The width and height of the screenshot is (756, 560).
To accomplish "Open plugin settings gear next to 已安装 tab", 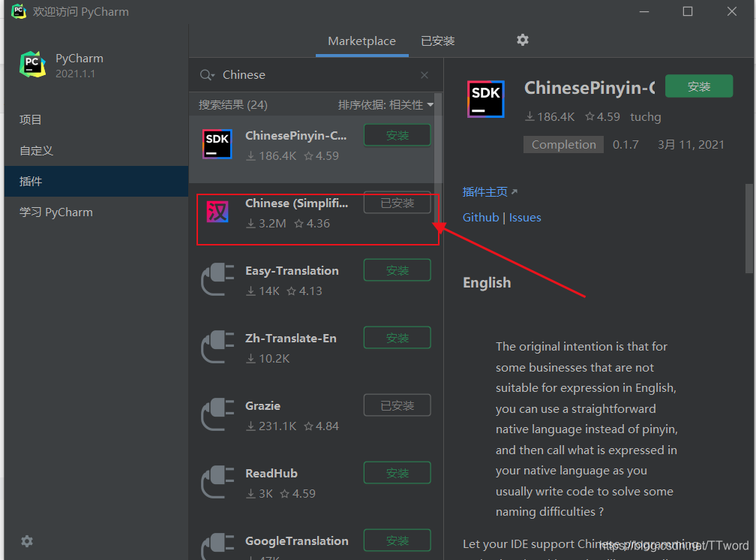I will [x=523, y=40].
